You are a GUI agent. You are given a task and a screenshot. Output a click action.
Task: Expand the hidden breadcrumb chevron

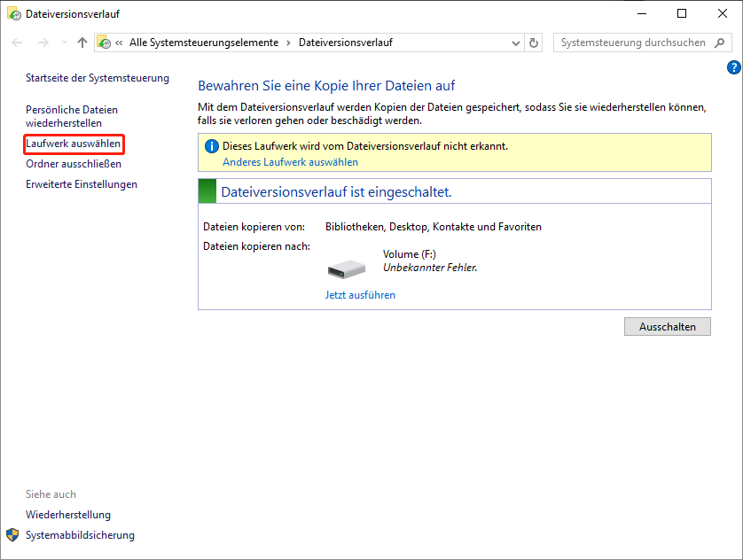[119, 43]
